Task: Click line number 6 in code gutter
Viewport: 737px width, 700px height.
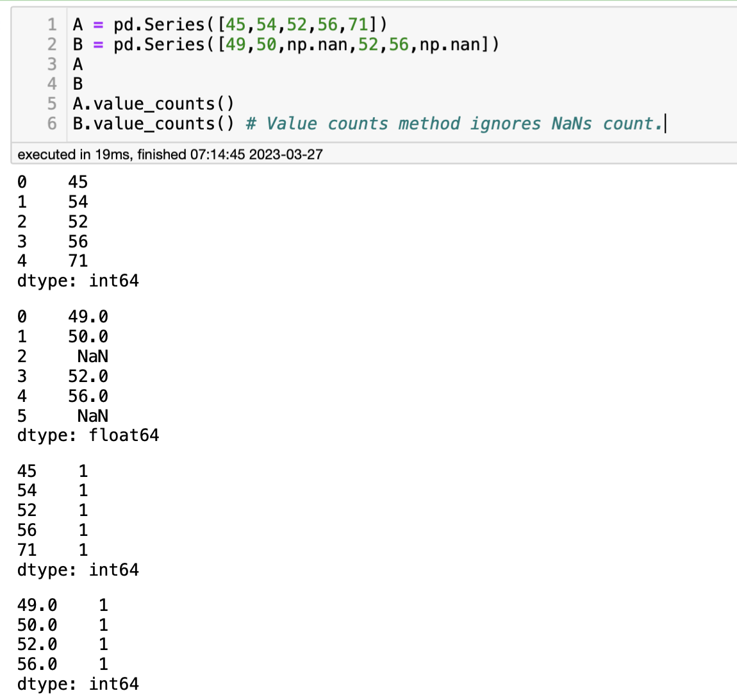Action: (52, 124)
